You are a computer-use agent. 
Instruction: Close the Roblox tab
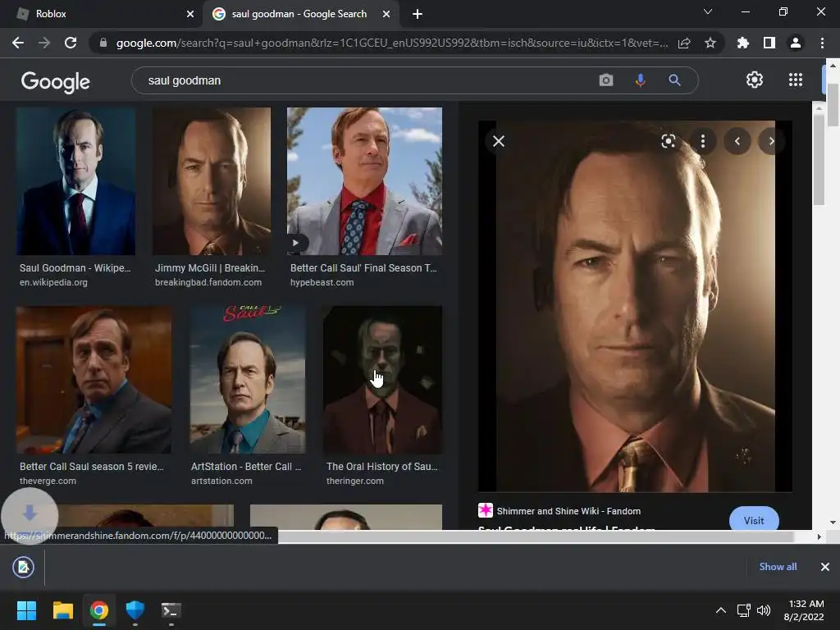point(190,14)
